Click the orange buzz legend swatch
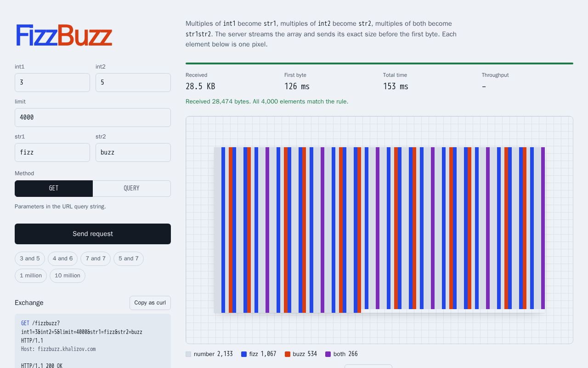This screenshot has height=368, width=588. pos(288,354)
